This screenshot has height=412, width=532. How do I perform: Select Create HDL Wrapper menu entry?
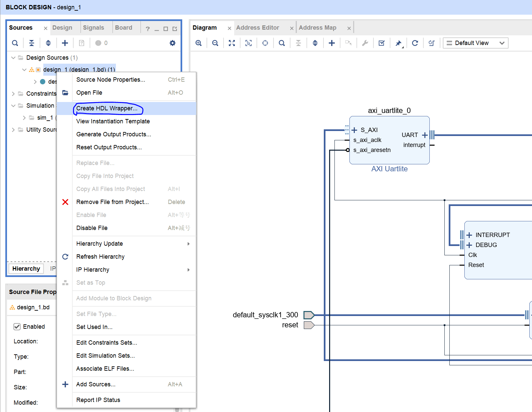point(107,108)
